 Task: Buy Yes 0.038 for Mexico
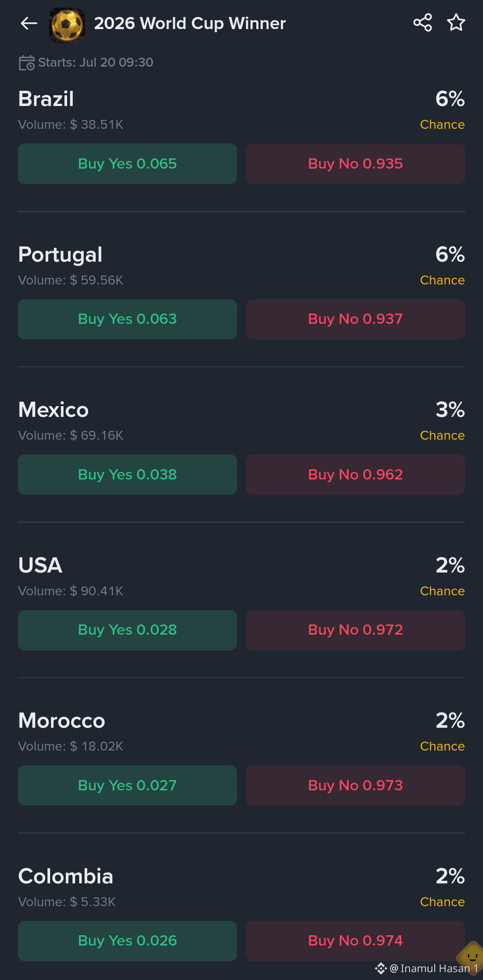tap(127, 475)
